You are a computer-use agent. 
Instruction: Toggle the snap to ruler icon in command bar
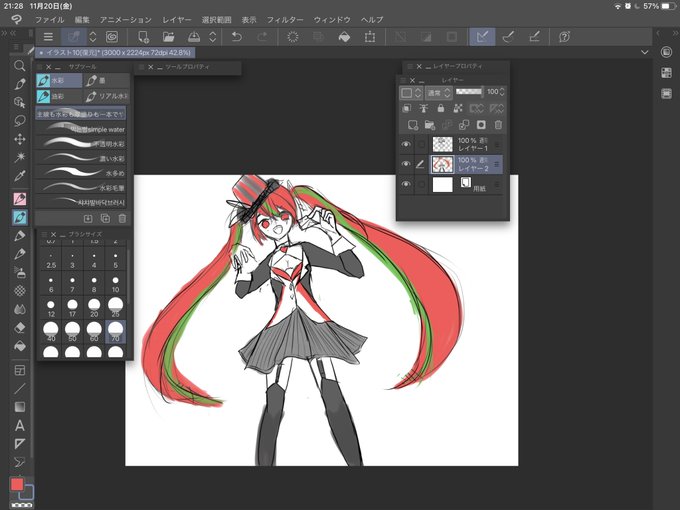[x=482, y=37]
